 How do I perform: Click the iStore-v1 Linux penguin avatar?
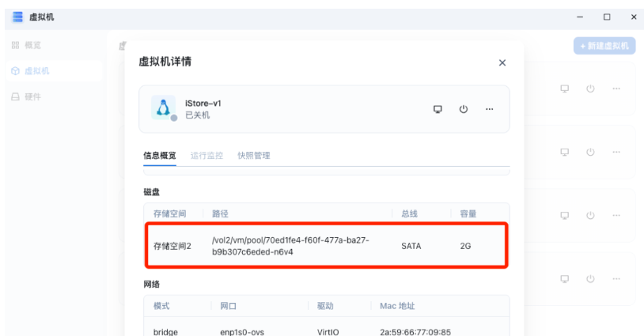163,108
